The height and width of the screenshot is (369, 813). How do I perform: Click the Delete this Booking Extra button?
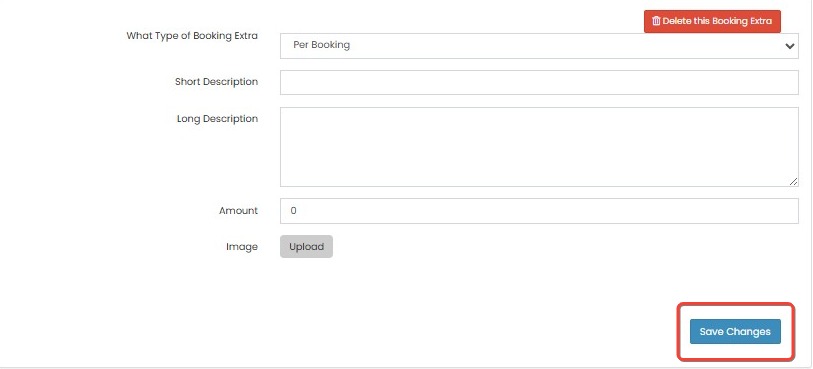coord(712,21)
